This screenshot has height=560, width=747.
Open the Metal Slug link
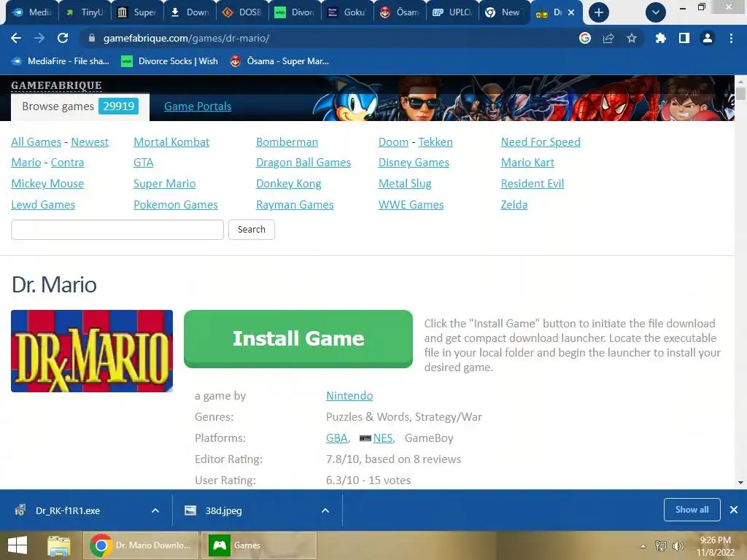coord(405,183)
